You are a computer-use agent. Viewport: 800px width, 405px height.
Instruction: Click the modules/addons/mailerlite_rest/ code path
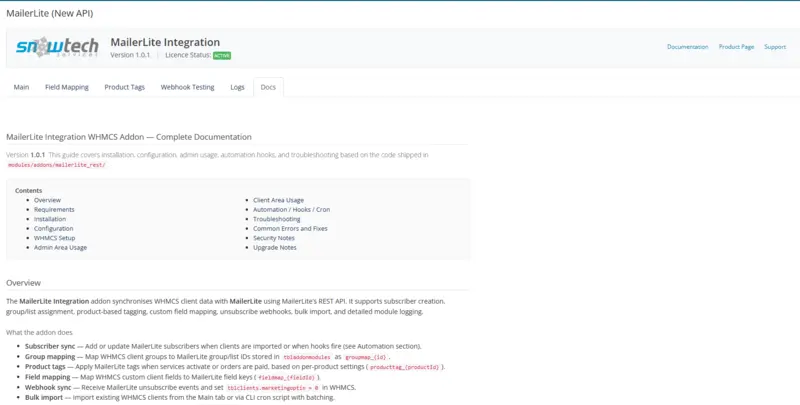(57, 165)
